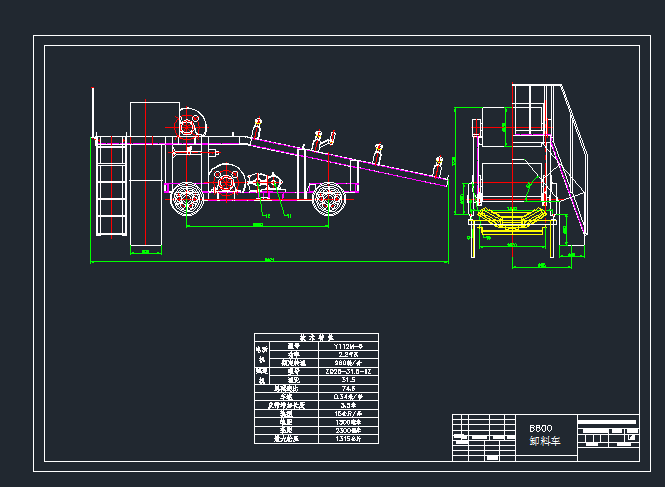
Task: Click the rear wheel in the side view
Action: 186,200
